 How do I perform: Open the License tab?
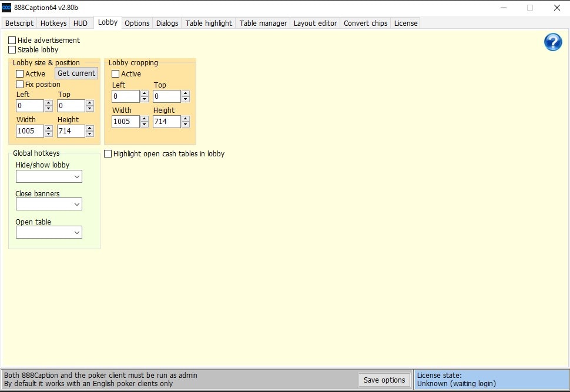405,24
